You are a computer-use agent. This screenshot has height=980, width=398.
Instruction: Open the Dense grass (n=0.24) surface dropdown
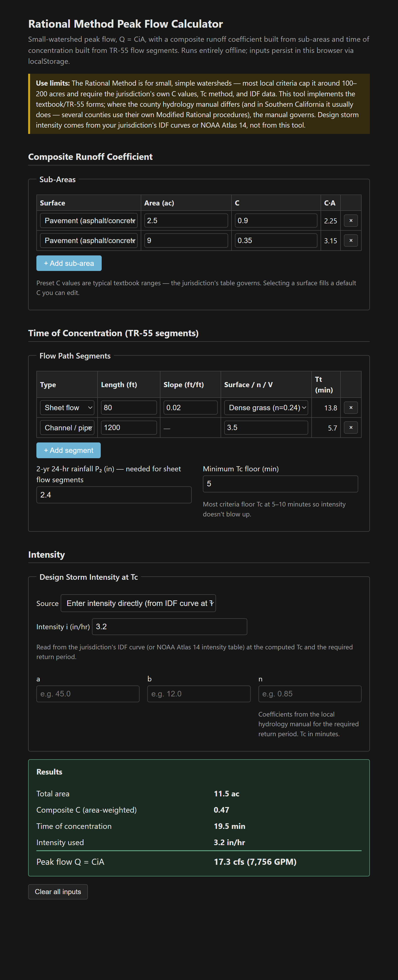point(266,408)
